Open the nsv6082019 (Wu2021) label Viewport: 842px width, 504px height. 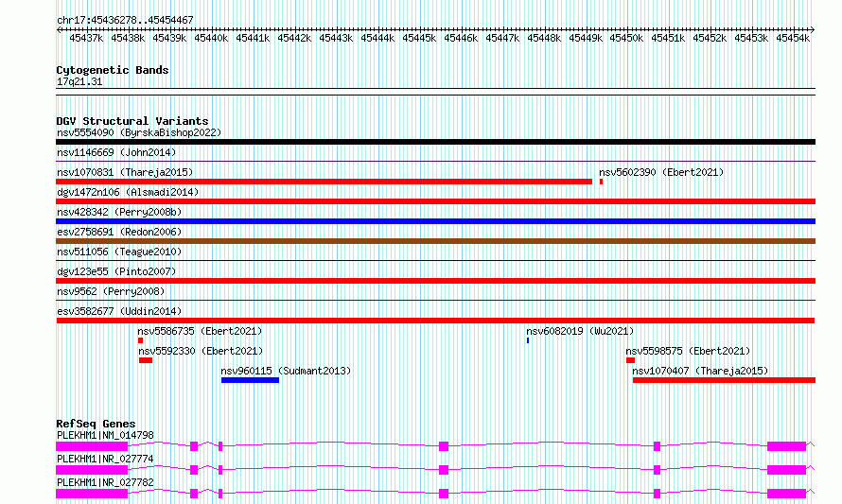coord(580,331)
